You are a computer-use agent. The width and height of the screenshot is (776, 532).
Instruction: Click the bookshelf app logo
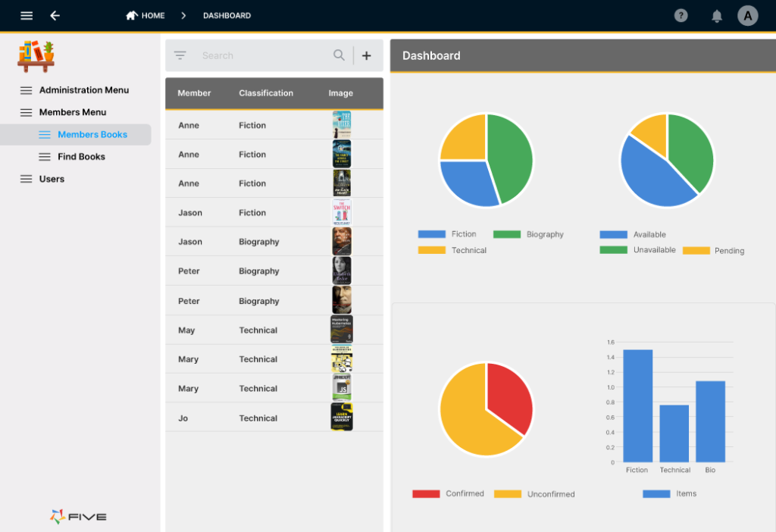coord(36,56)
